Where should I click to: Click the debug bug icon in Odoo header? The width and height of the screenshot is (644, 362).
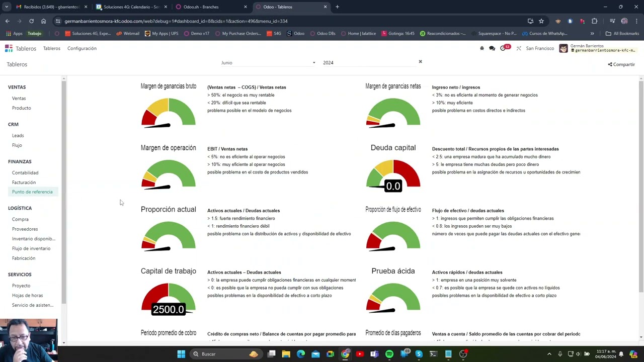[x=481, y=48]
